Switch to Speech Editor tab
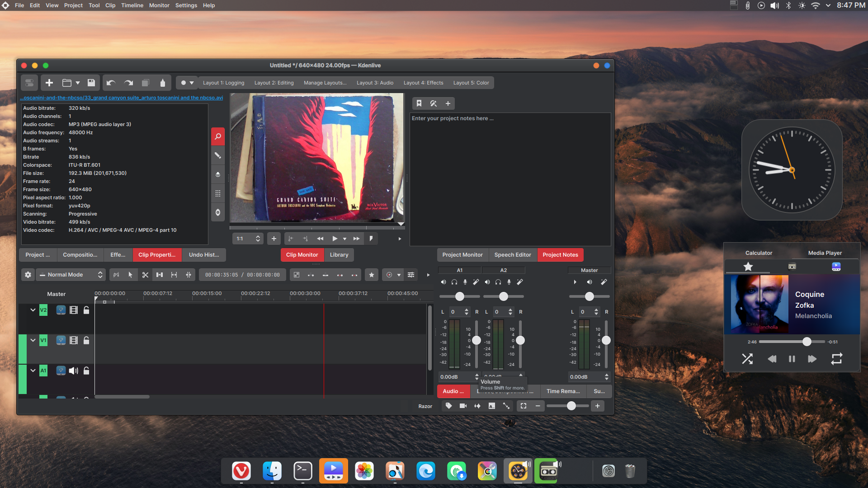The image size is (868, 488). pos(513,255)
